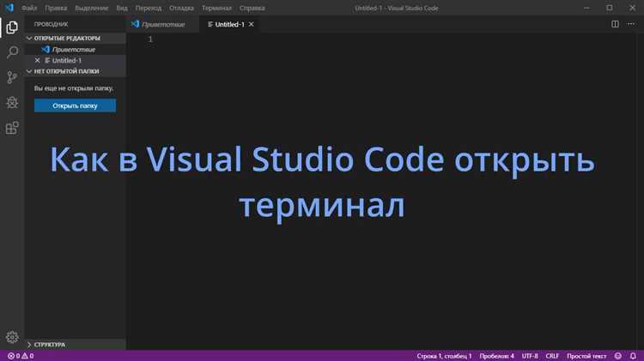Click the Открыть папку button
644x361 pixels.
75,105
